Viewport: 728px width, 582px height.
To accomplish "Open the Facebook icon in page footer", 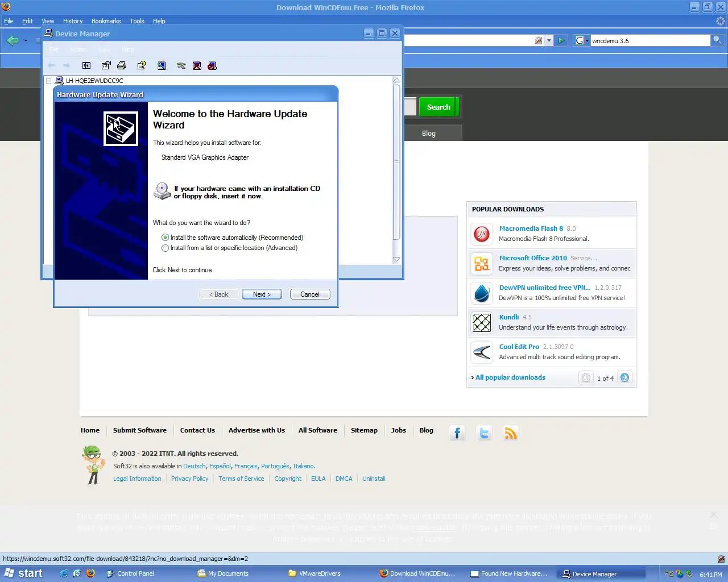I will (457, 433).
